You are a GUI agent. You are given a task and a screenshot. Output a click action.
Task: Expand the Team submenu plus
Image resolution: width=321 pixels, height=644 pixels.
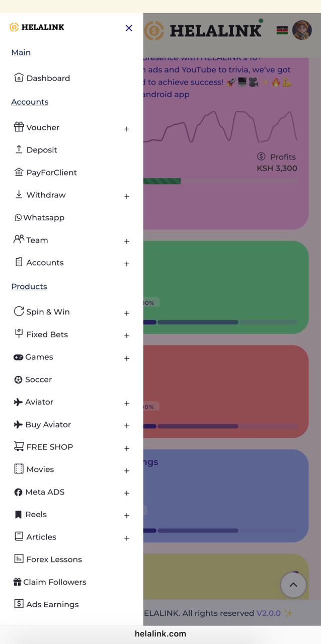[x=127, y=242]
